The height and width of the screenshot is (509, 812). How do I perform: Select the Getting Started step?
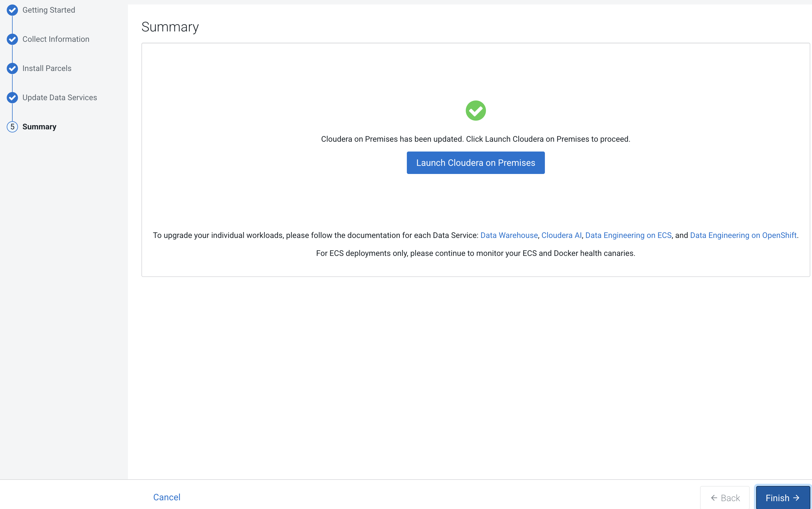tap(49, 10)
